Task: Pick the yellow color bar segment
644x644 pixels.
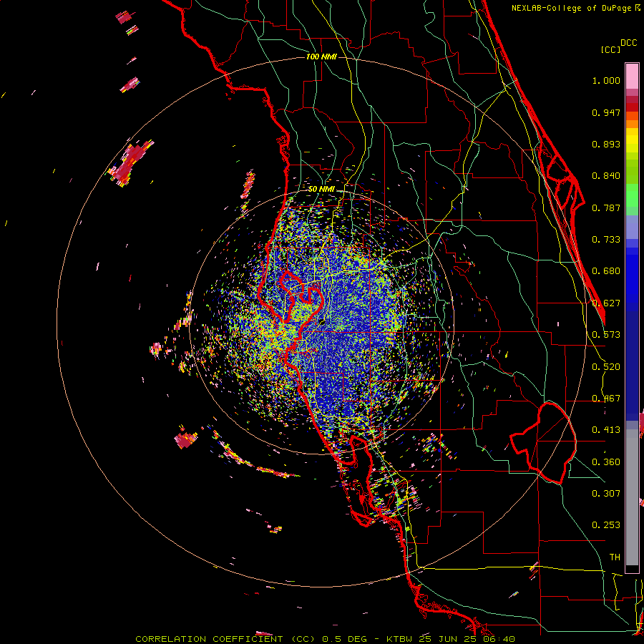Action: coord(632,140)
